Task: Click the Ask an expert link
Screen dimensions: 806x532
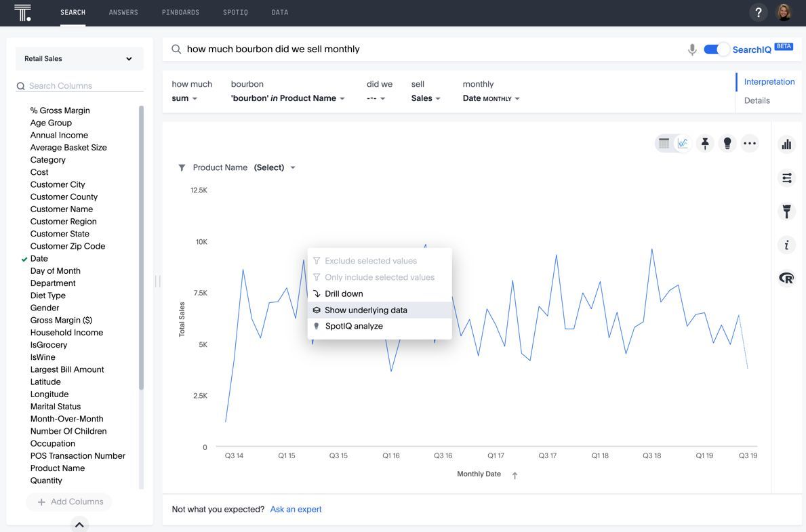Action: [x=296, y=509]
